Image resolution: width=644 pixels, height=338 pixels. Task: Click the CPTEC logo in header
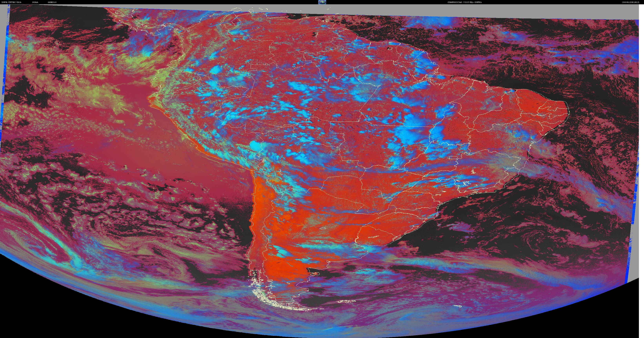click(x=322, y=2)
